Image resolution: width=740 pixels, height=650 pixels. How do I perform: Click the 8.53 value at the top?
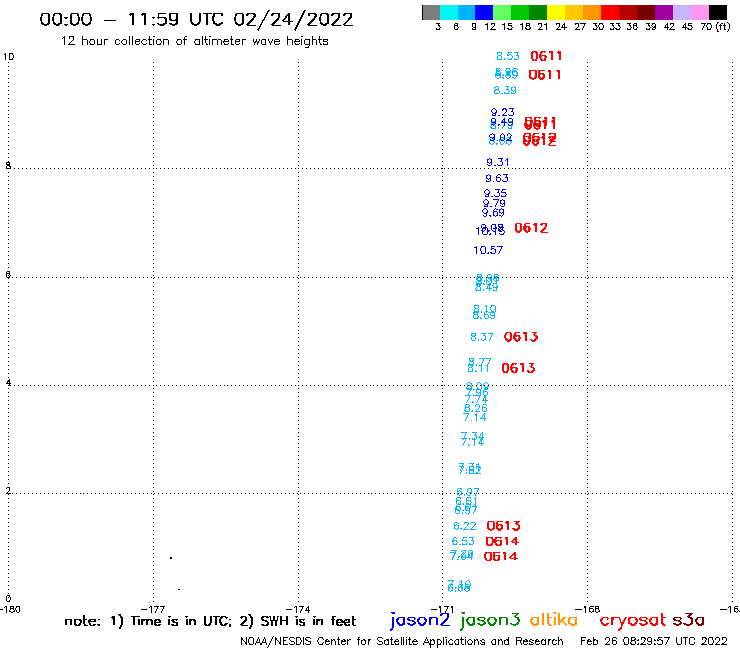(508, 56)
